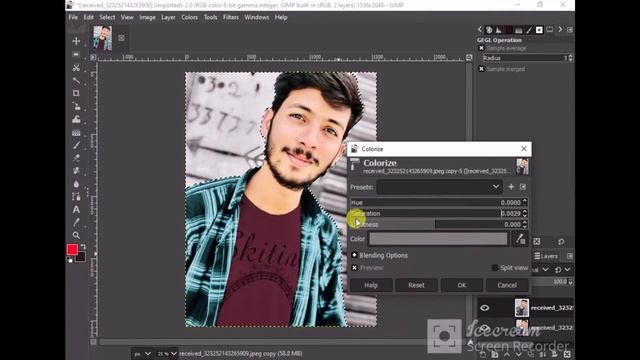Image resolution: width=640 pixels, height=360 pixels.
Task: Open presets menu icon in Colorize dialog
Action: pyautogui.click(x=523, y=187)
